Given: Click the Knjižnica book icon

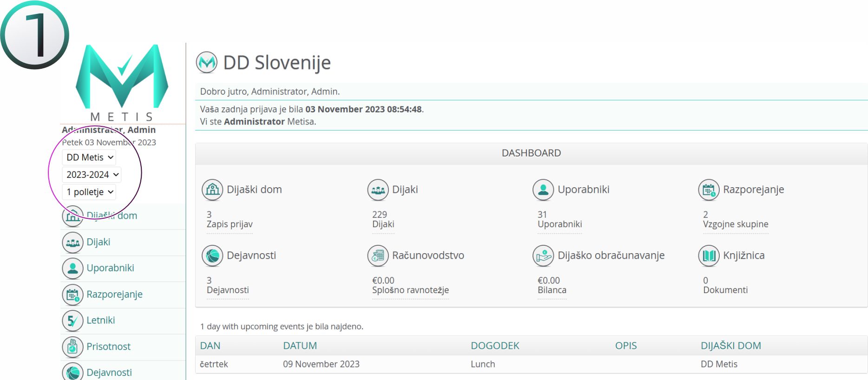Looking at the screenshot, I should (709, 256).
